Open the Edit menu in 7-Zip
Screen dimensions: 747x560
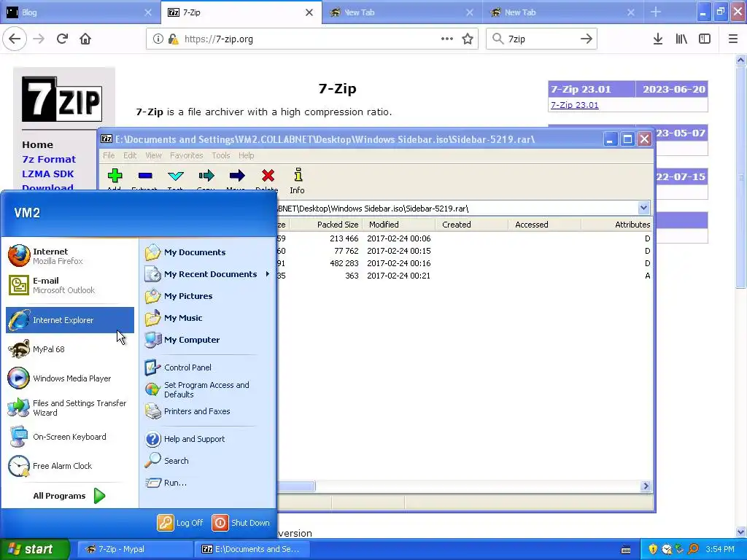[130, 155]
